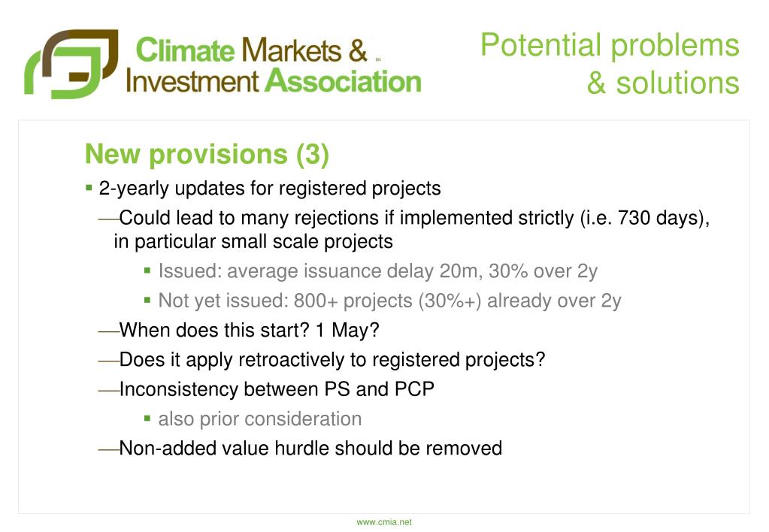Select 'When does this start? 1 May?' line
This screenshot has height=532, width=769.
[249, 330]
